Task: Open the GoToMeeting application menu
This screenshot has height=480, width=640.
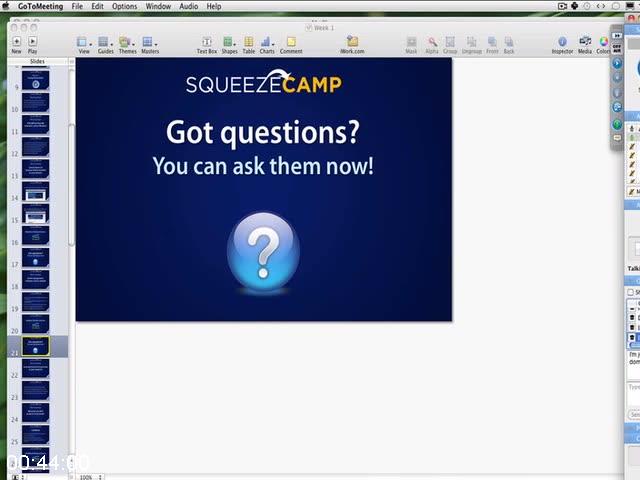Action: point(40,6)
